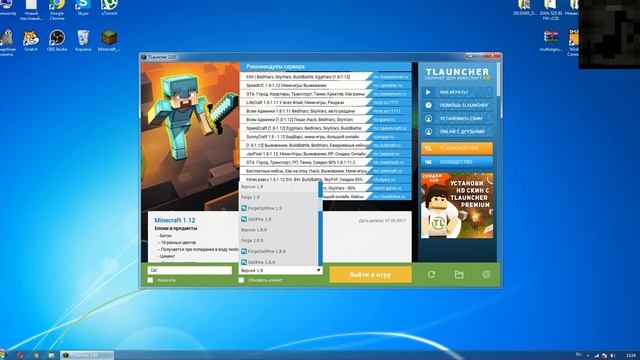Viewport: 640px width, 360px height.
Task: Open the game folder icon
Action: [459, 275]
